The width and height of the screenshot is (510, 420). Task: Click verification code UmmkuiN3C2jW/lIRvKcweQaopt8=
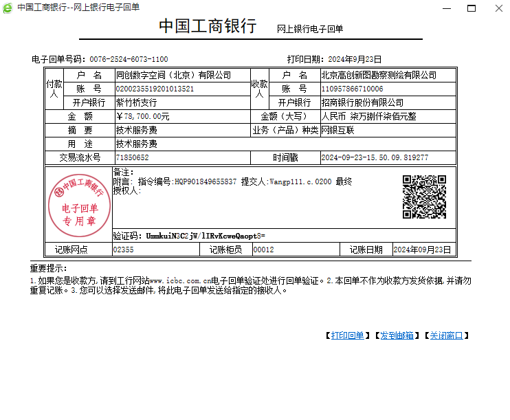coord(206,236)
